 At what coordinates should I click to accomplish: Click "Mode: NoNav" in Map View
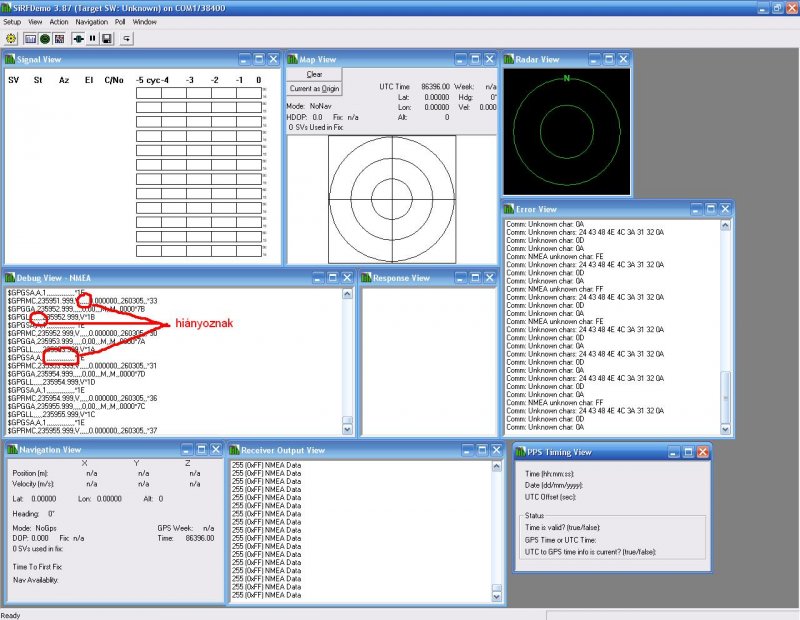(309, 106)
